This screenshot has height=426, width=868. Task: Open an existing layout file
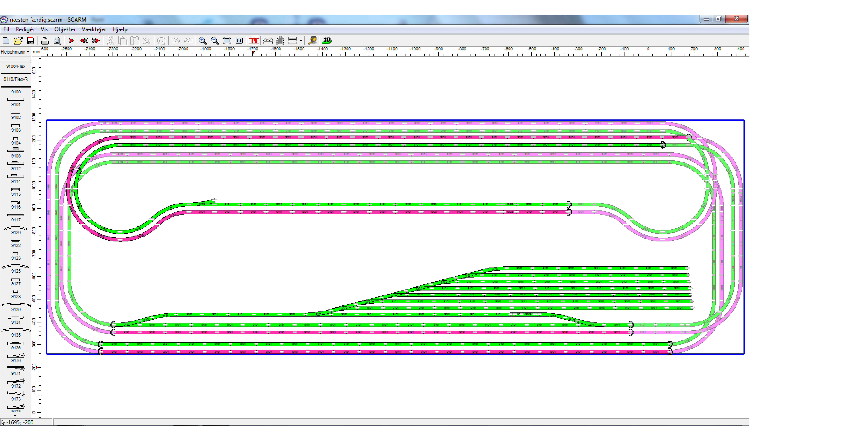(x=18, y=41)
